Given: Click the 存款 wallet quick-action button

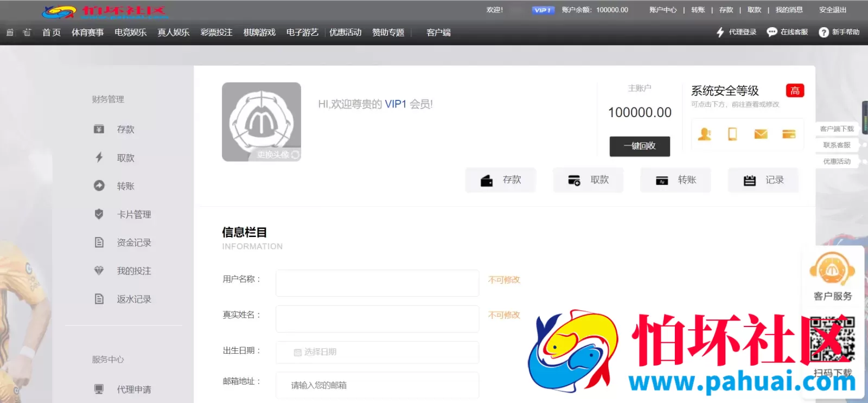Looking at the screenshot, I should tap(500, 180).
